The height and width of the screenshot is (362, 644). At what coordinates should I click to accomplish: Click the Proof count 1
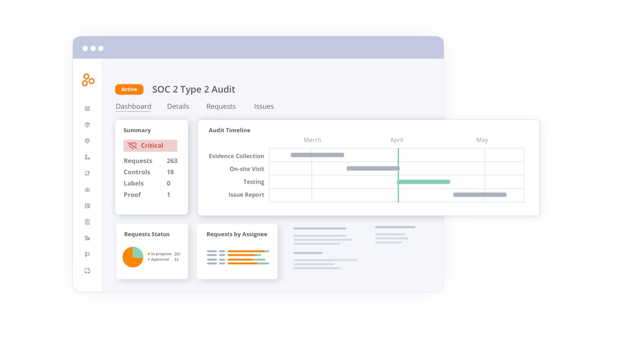[168, 195]
